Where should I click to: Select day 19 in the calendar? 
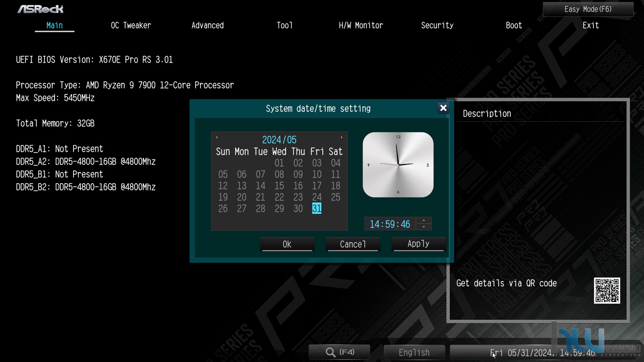tap(223, 197)
